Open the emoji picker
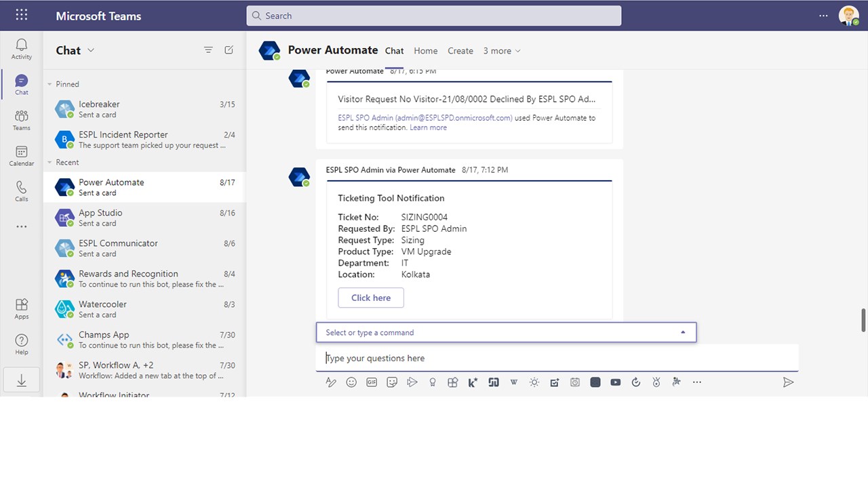The image size is (868, 488). coord(351,382)
